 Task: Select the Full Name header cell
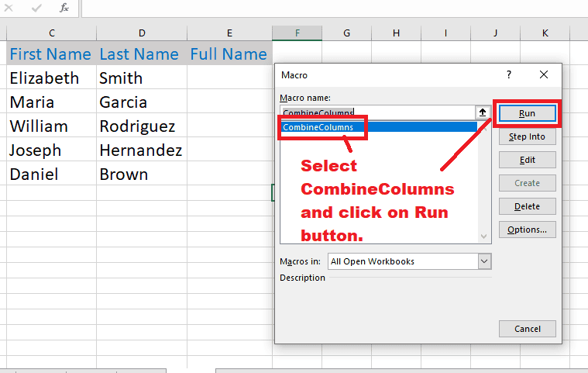(x=229, y=54)
